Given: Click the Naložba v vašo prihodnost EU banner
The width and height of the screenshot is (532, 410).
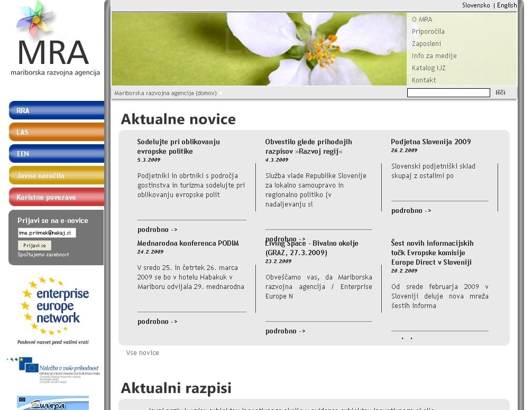Looking at the screenshot, I should pyautogui.click(x=53, y=370).
